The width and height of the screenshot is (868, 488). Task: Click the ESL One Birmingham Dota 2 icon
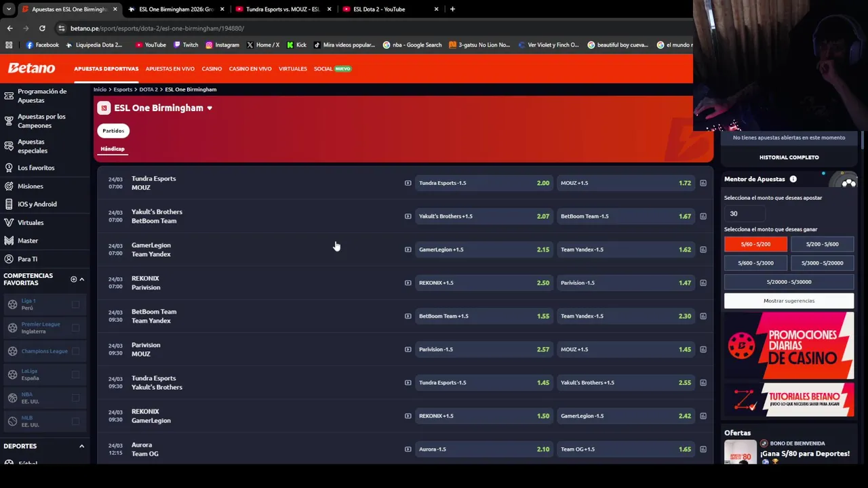[x=104, y=108]
